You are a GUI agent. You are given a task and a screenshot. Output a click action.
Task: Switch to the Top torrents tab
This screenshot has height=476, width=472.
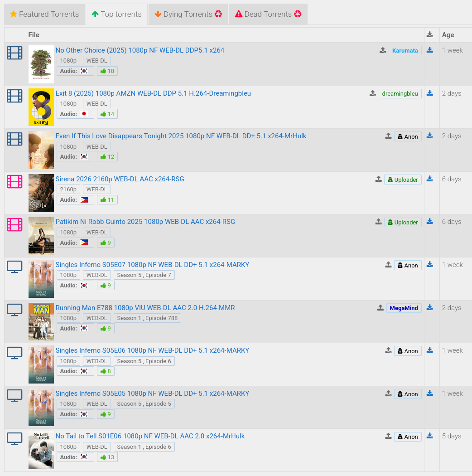tap(117, 14)
